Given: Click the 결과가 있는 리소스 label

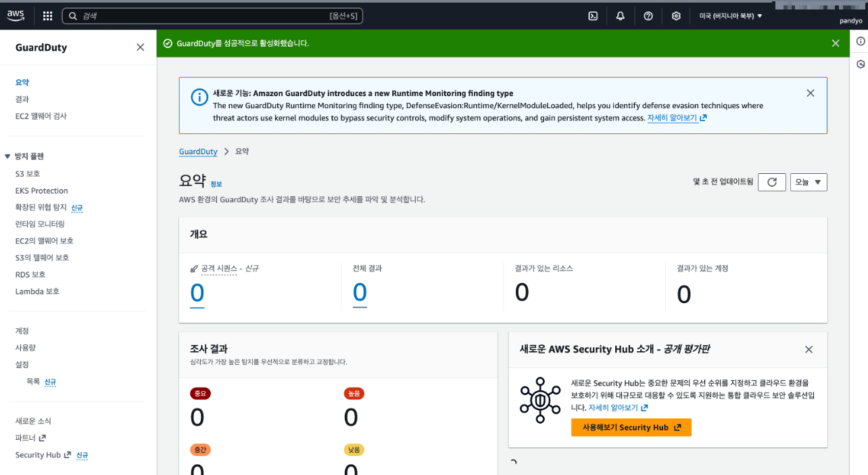Looking at the screenshot, I should coord(544,269).
